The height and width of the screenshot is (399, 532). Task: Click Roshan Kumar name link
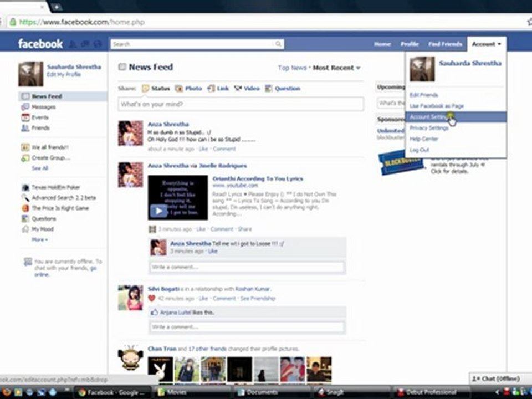(253, 289)
